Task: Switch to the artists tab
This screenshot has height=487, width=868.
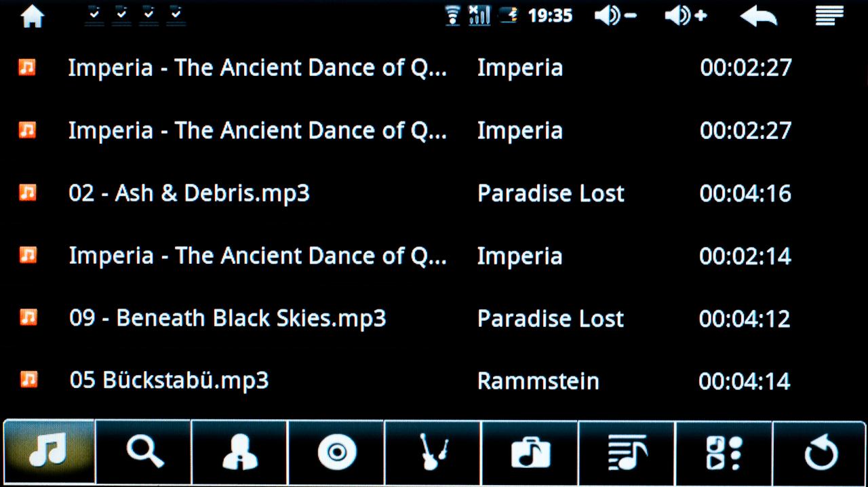Action: (x=240, y=452)
